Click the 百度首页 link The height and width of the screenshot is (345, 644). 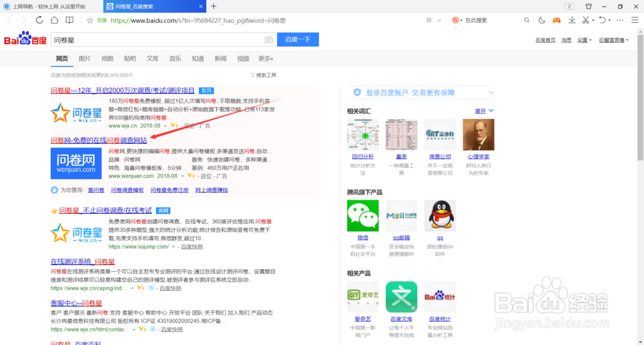(545, 40)
